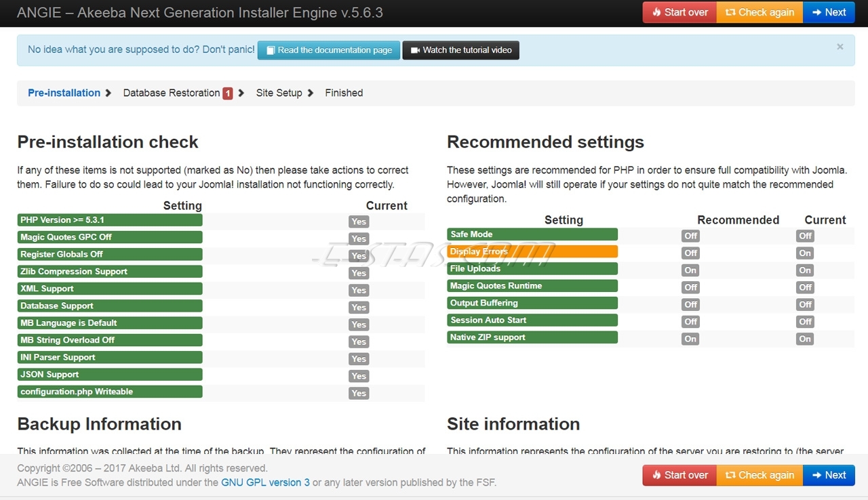Select the "File Uploads" setting label
The height and width of the screenshot is (500, 868).
532,268
